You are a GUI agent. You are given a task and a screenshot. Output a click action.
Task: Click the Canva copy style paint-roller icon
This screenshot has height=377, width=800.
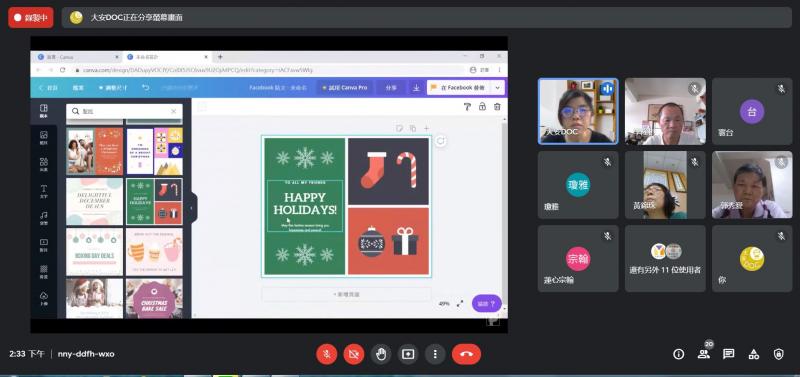pos(467,107)
